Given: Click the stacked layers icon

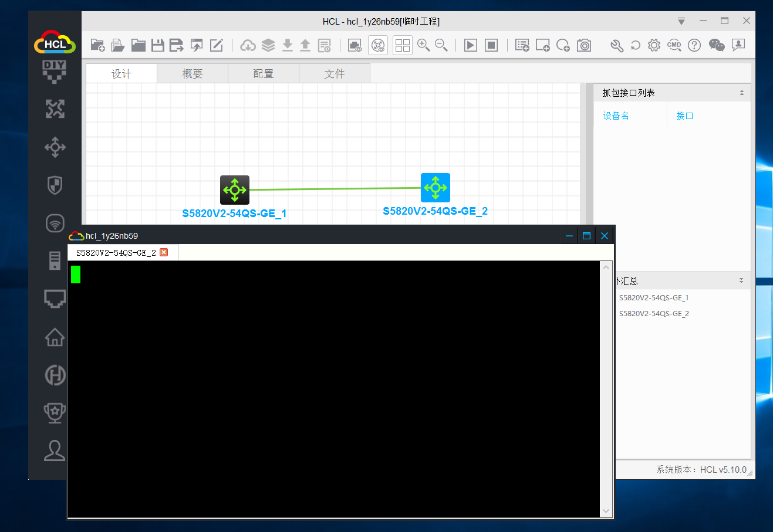Looking at the screenshot, I should click(268, 45).
